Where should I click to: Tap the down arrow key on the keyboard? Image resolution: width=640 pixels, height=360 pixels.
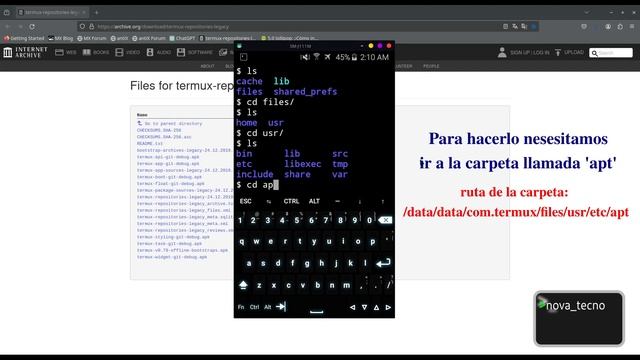point(364,307)
